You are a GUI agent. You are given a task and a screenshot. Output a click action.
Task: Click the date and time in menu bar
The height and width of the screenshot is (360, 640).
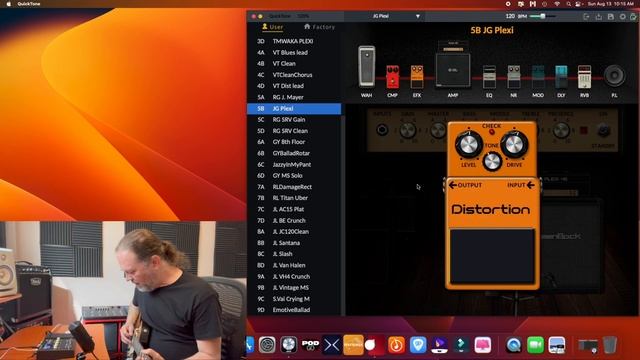611,4
